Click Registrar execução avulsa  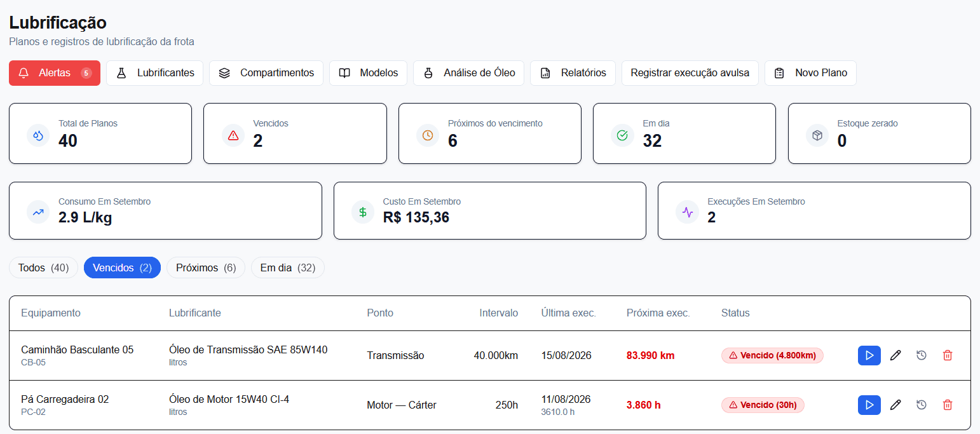(690, 73)
